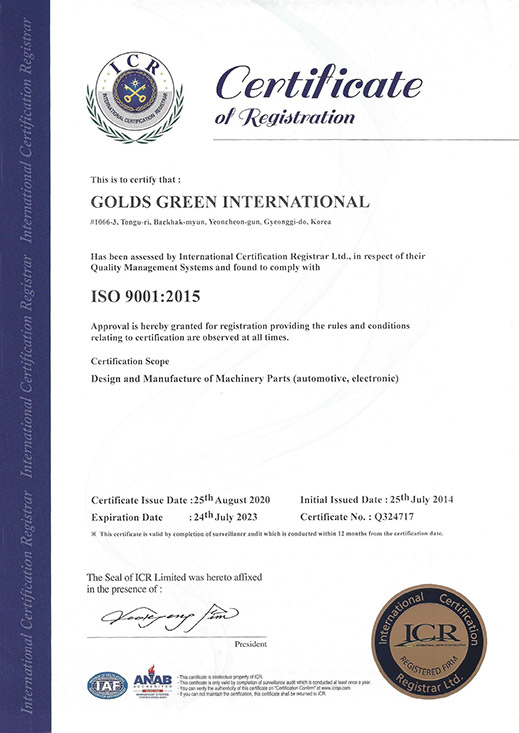Image resolution: width=519 pixels, height=733 pixels.
Task: Click the Initial Issued Date 25th July 2014
Action: pos(376,499)
